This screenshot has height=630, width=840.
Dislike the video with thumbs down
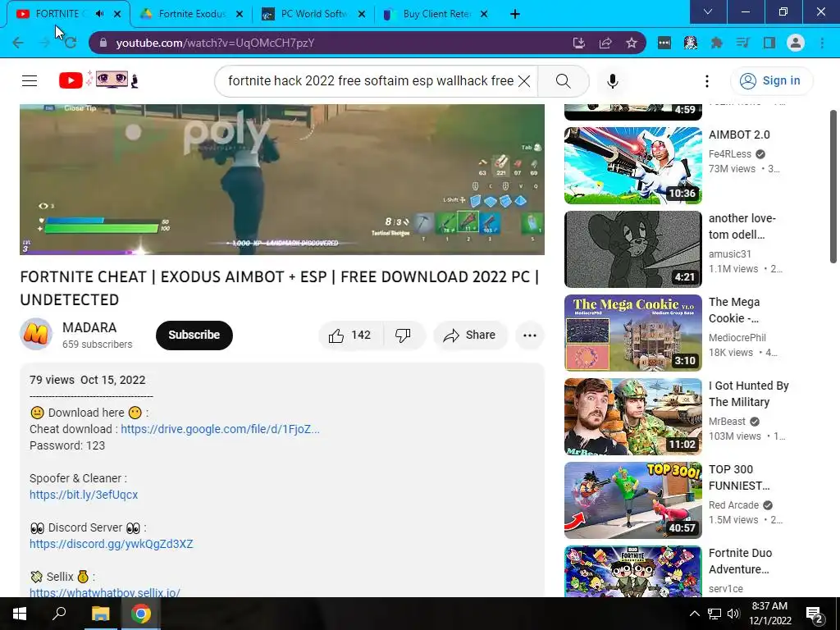tap(403, 336)
